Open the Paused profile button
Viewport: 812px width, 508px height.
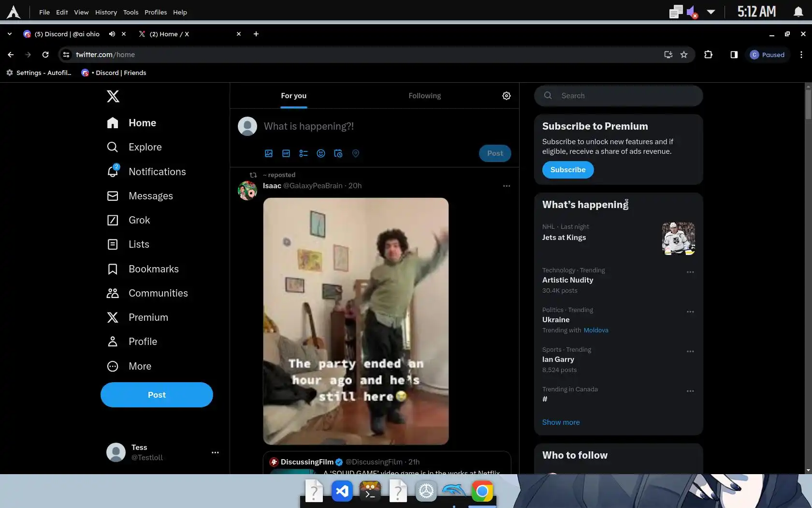coord(768,55)
